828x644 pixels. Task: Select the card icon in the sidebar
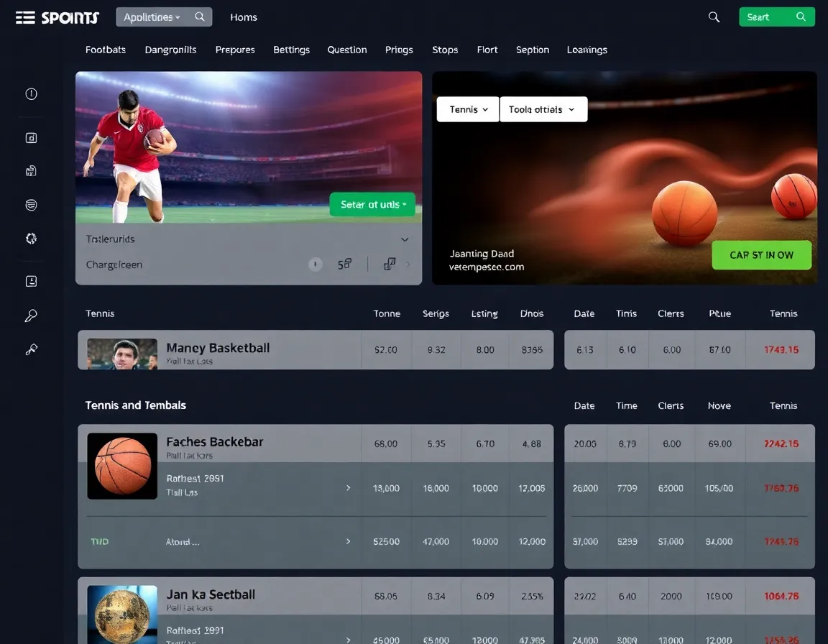[x=30, y=137]
